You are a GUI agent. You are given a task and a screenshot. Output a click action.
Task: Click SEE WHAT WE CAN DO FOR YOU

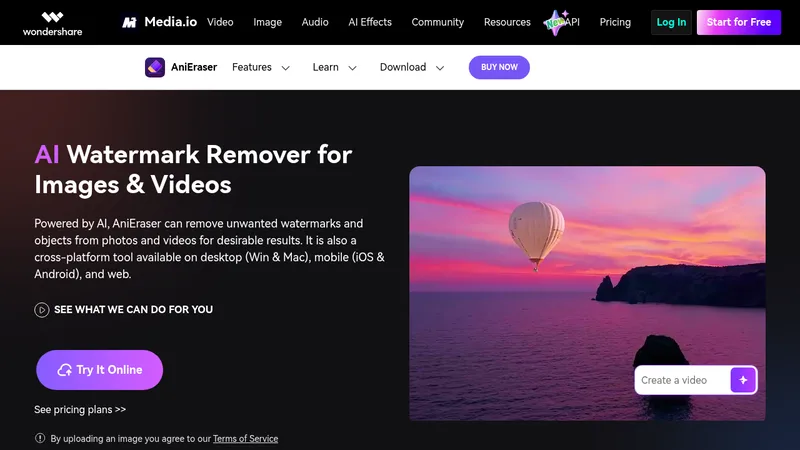click(x=133, y=310)
